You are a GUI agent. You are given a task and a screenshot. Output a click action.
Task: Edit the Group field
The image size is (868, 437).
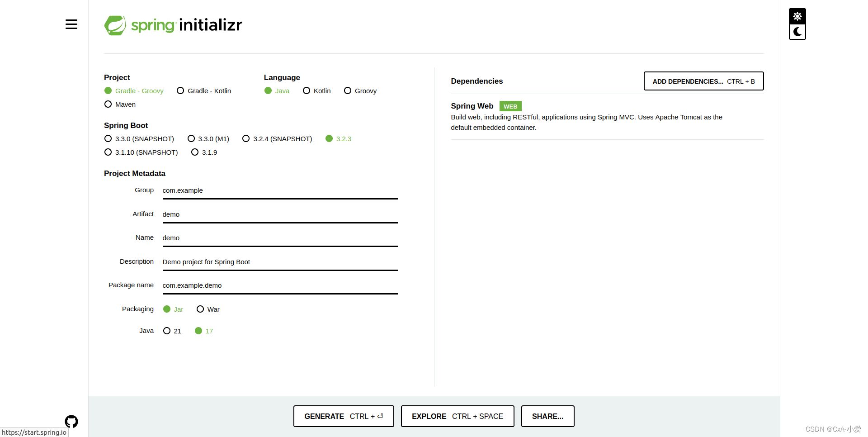point(280,190)
